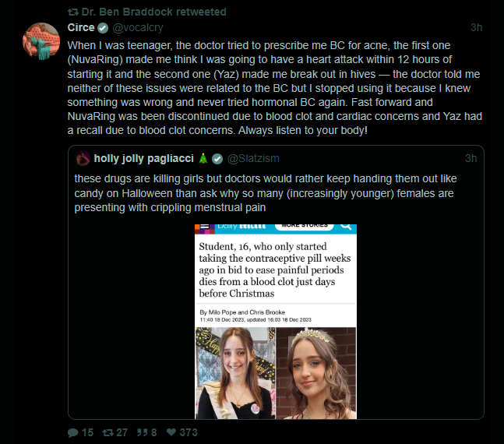Like the tweet with the heart icon

click(x=171, y=432)
